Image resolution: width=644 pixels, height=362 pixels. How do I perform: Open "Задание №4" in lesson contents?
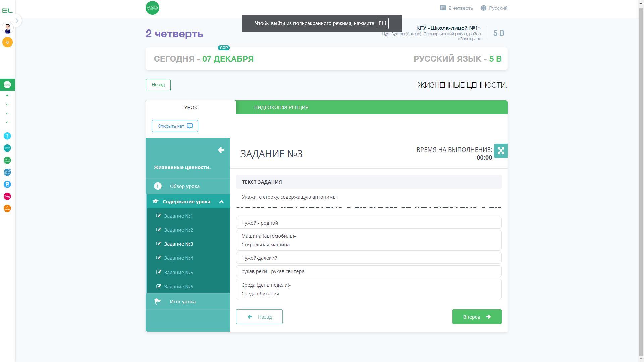tap(178, 258)
